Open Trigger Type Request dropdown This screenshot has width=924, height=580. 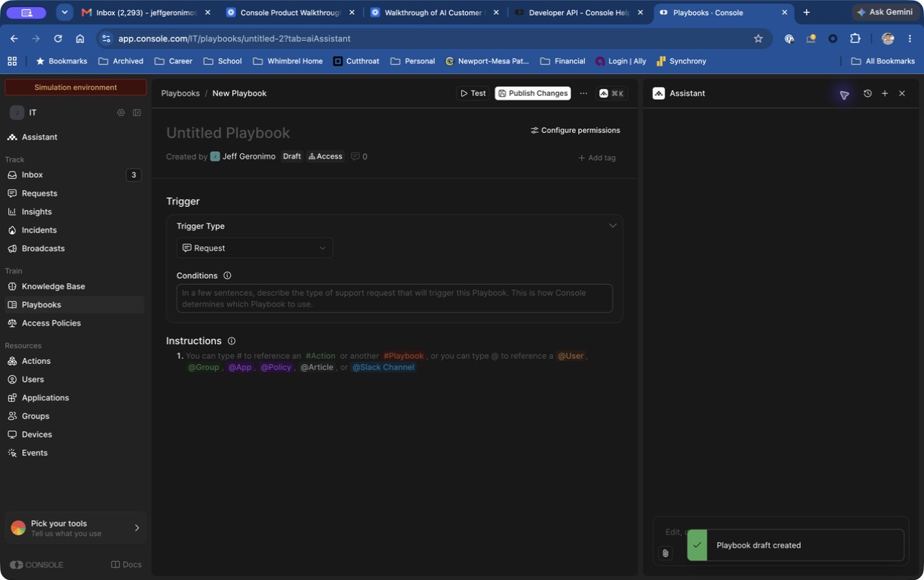point(254,248)
